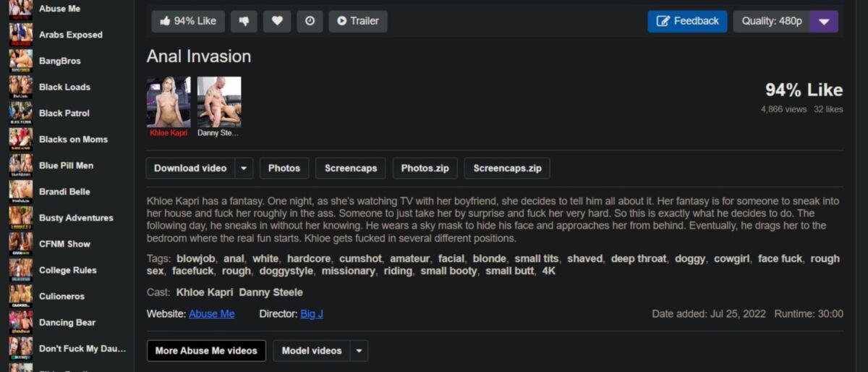Click the 94% Like thumbs-up button
The height and width of the screenshot is (372, 868).
click(x=187, y=21)
